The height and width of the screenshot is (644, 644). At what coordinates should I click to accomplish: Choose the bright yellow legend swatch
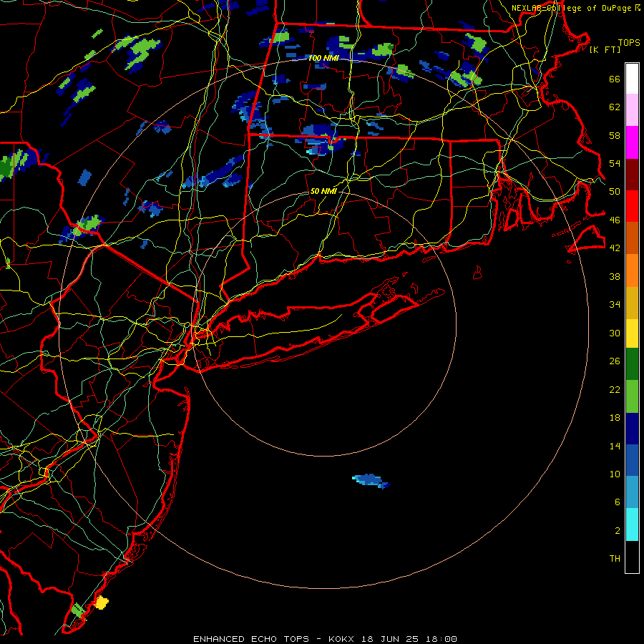click(632, 333)
